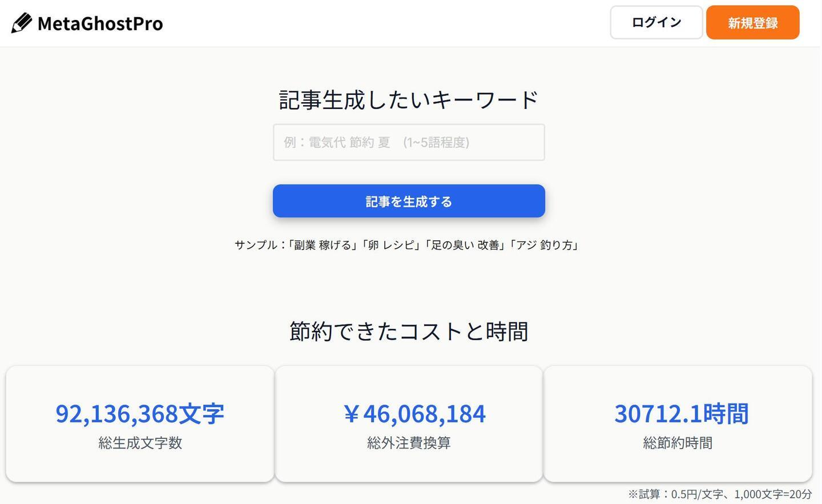Click the 30712.1時間 figure
822x504 pixels.
[x=681, y=413]
